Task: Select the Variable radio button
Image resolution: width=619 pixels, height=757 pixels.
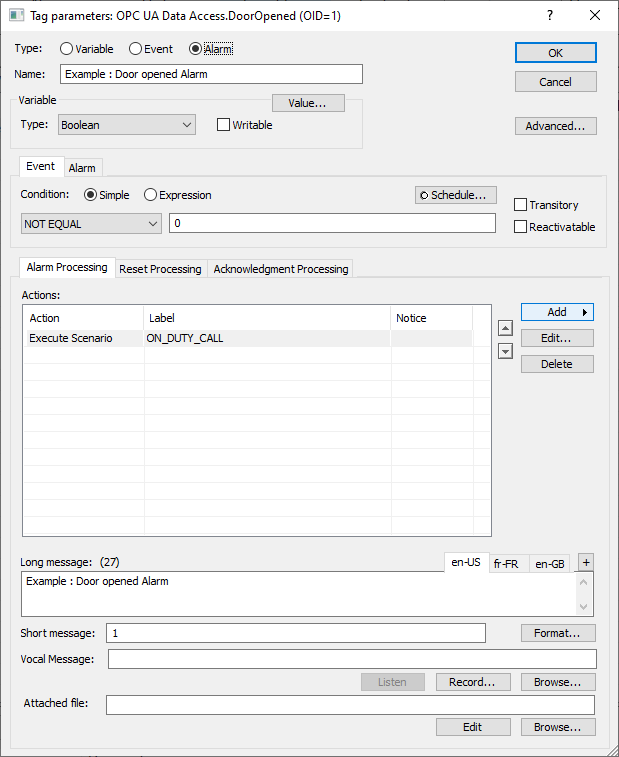Action: coord(67,49)
